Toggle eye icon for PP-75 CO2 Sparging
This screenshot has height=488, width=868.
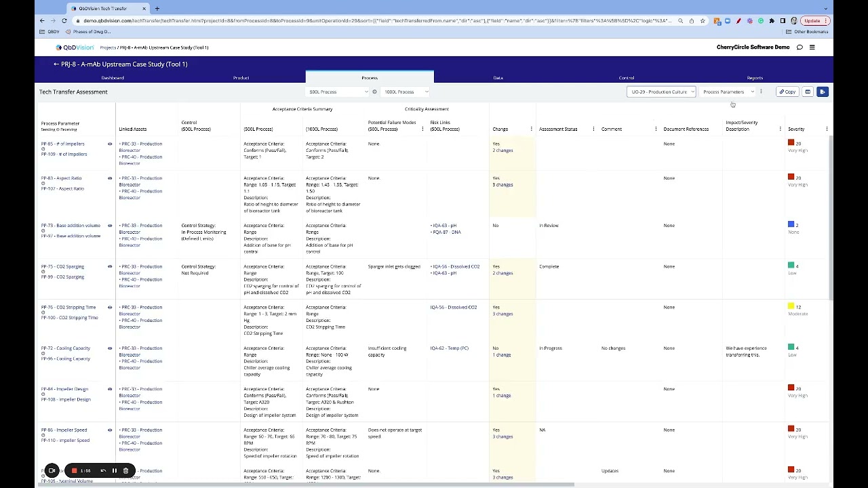tap(110, 266)
